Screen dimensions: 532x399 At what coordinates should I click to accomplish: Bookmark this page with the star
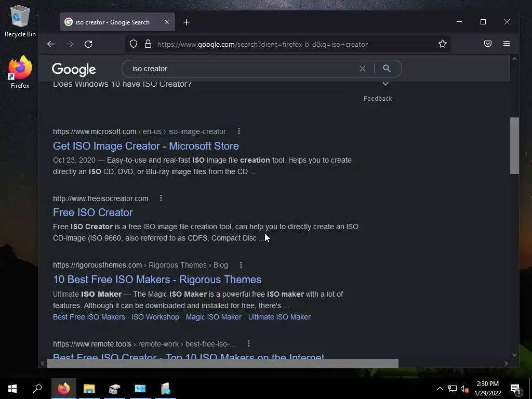443,44
